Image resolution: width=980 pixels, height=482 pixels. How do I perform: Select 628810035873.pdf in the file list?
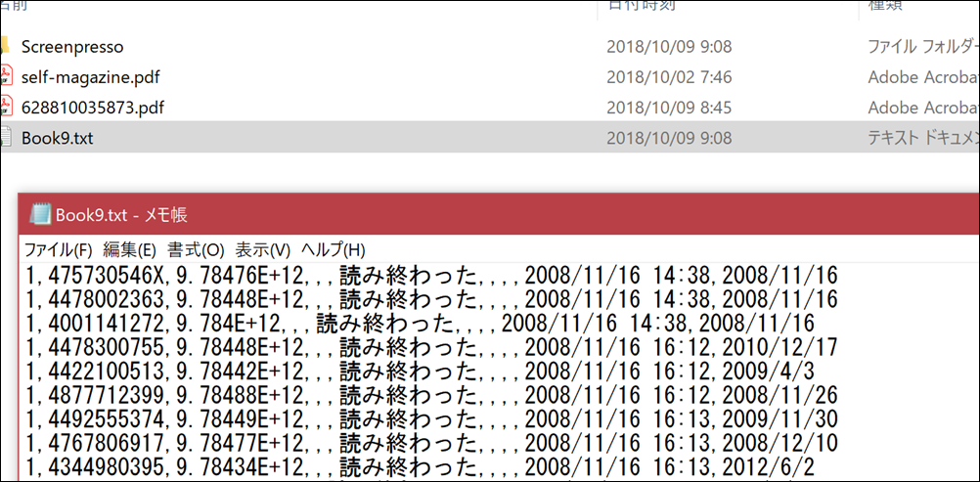click(x=93, y=108)
